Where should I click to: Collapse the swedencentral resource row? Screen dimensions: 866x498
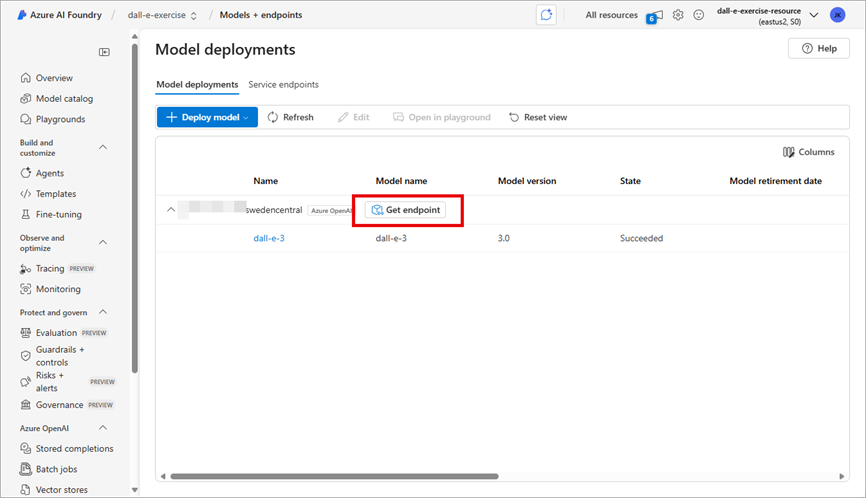click(x=171, y=210)
